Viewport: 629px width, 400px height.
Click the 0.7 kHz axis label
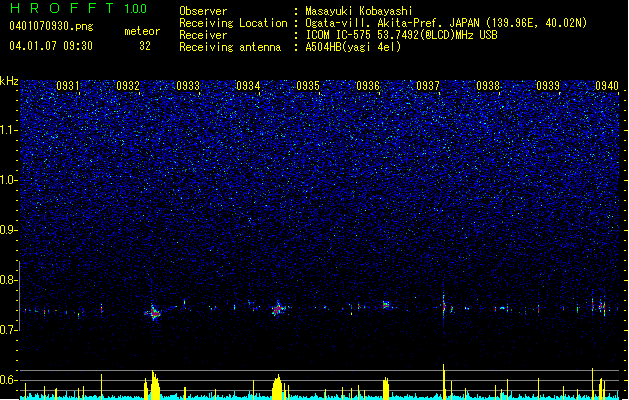(9, 330)
